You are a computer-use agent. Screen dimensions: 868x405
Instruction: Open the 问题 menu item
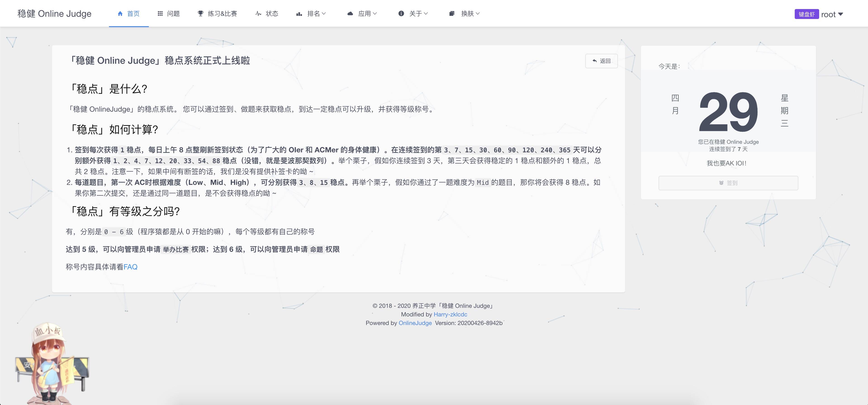click(173, 14)
